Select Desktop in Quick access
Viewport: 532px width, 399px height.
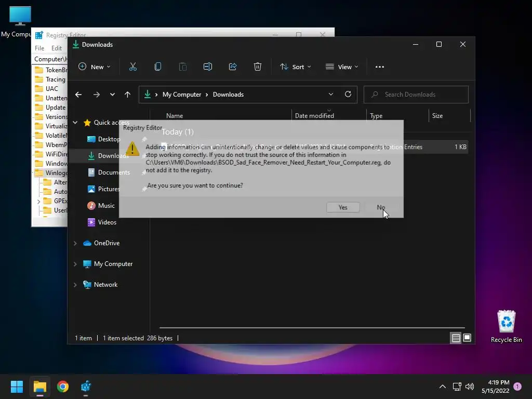tap(109, 139)
